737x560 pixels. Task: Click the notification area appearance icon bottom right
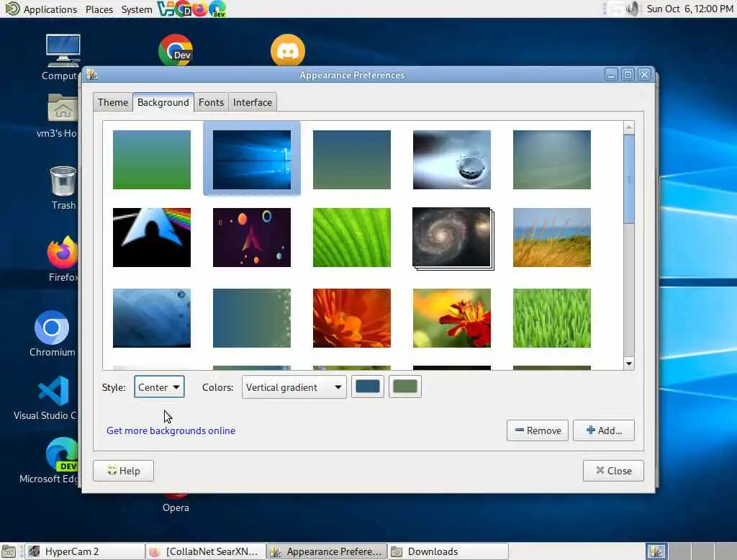[656, 551]
